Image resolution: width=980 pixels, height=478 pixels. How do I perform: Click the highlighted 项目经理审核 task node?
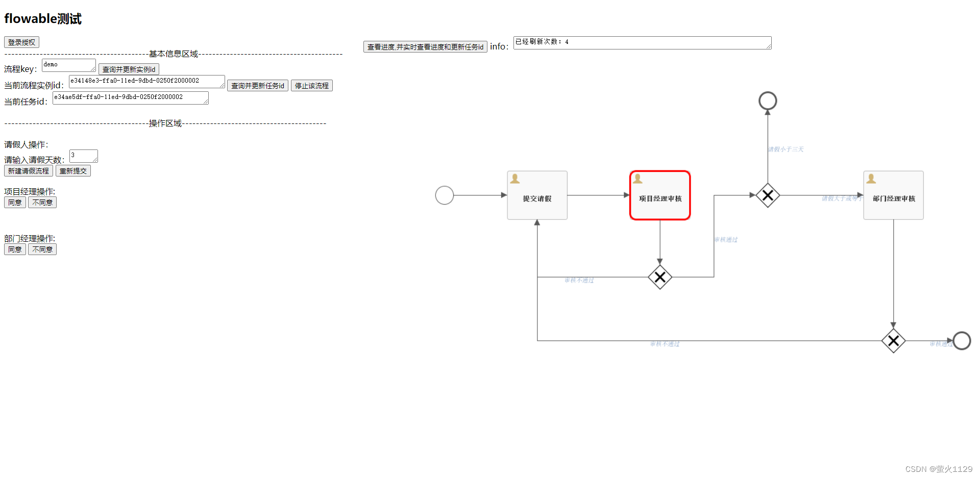click(659, 195)
